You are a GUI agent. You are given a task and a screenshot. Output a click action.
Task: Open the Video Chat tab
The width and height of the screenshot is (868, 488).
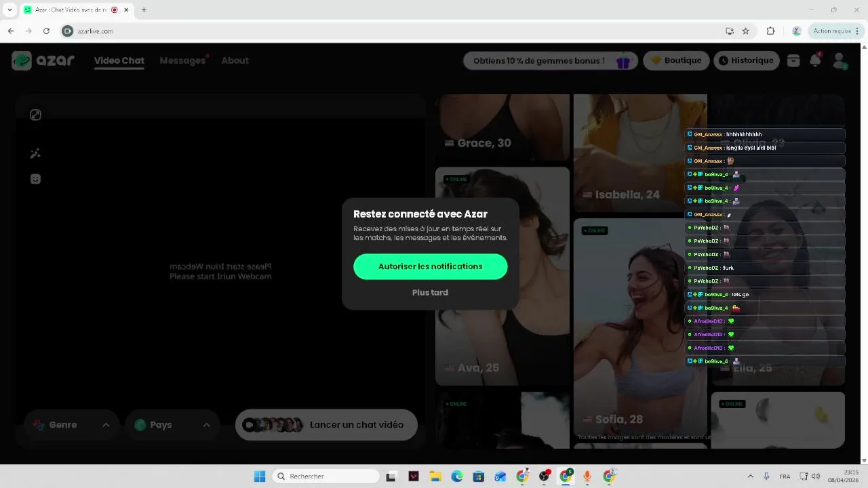pos(119,60)
